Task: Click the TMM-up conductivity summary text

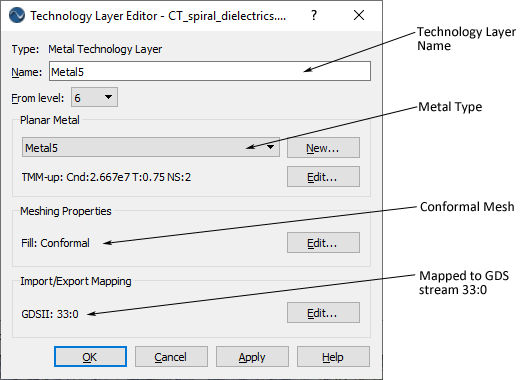Action: 106,177
